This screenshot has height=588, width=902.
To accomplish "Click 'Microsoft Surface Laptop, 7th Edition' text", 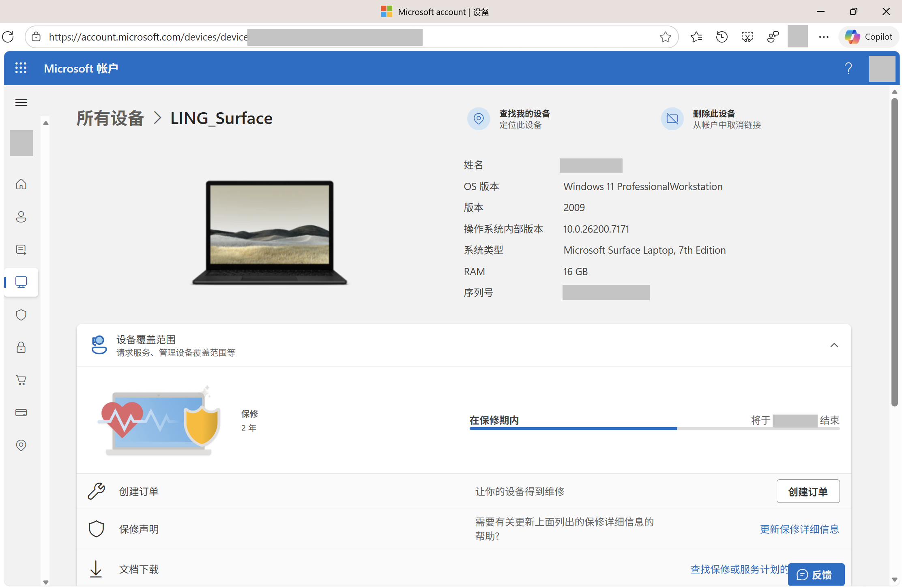I will click(x=644, y=250).
